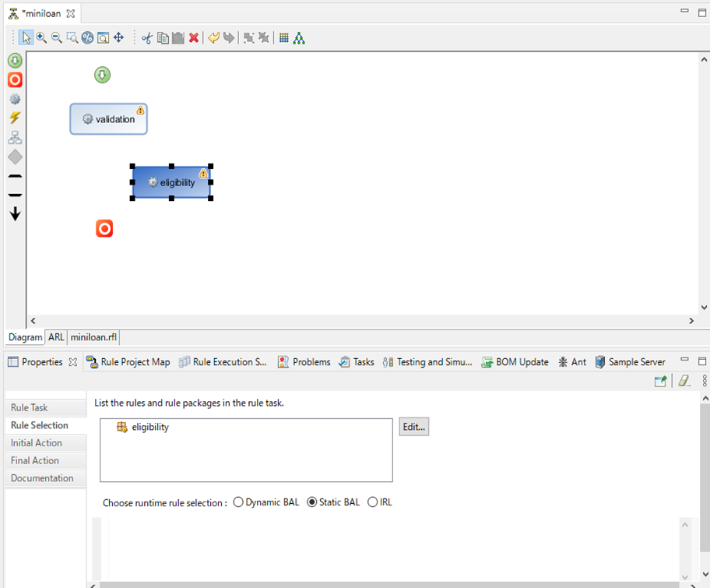Open the Rule Project Map view
710x588 pixels.
(128, 362)
